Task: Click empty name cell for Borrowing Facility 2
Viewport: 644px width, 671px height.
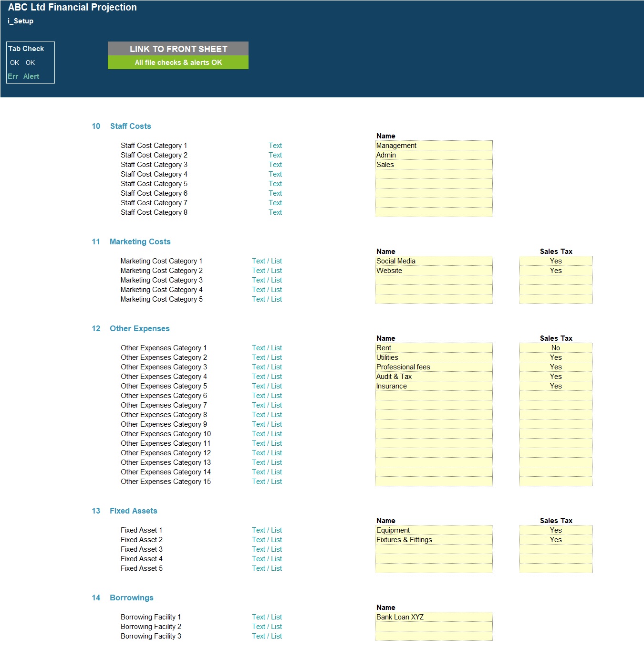Action: (x=434, y=627)
